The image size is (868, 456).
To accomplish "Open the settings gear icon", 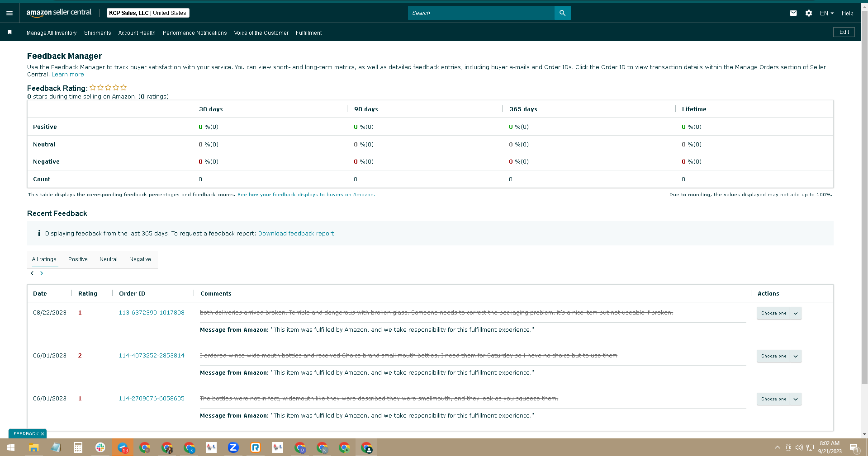I will [809, 13].
